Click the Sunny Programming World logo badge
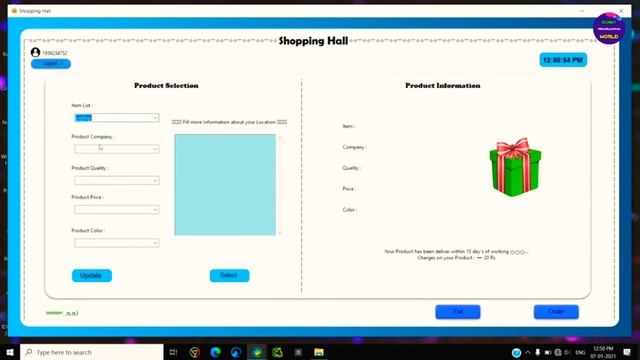This screenshot has width=640, height=360. pyautogui.click(x=609, y=29)
